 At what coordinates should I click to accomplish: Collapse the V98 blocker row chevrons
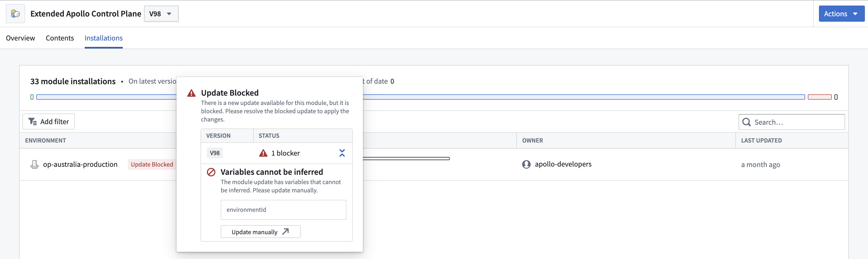click(x=342, y=153)
